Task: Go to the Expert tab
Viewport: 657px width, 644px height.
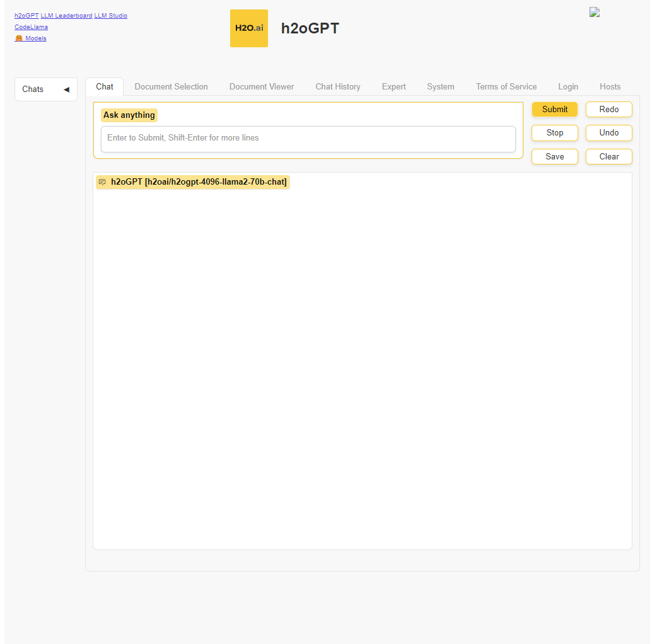Action: (393, 87)
